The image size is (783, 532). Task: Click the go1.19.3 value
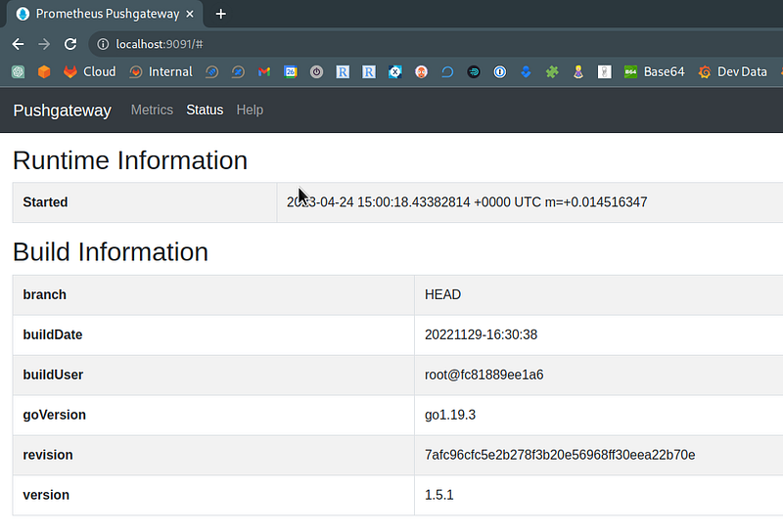pyautogui.click(x=450, y=415)
